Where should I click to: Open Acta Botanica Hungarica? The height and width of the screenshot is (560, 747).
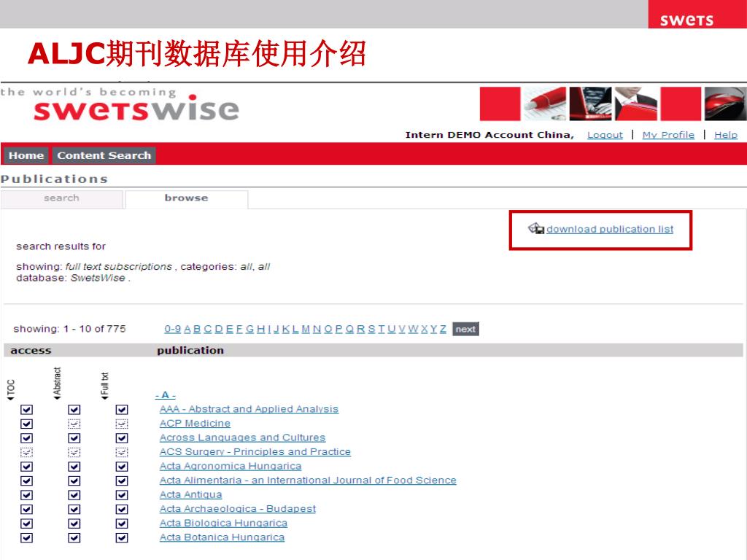222,538
